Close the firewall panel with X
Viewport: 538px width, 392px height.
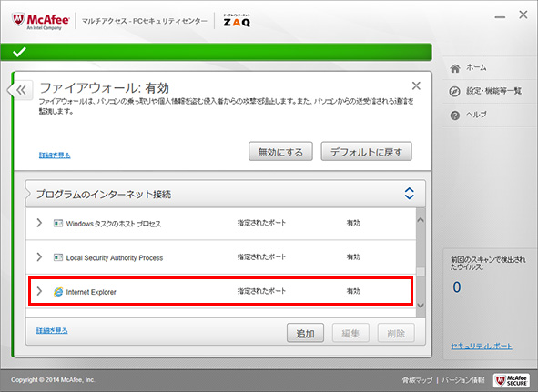pyautogui.click(x=416, y=85)
